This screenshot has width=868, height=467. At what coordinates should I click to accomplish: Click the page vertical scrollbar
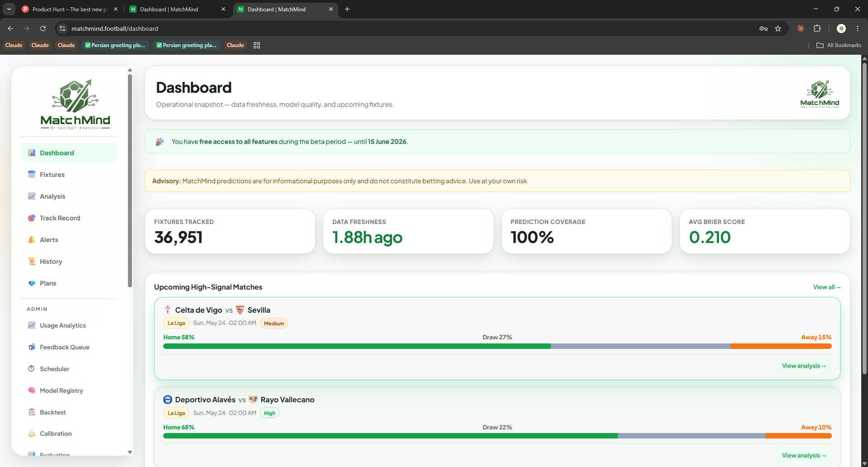coord(864,218)
